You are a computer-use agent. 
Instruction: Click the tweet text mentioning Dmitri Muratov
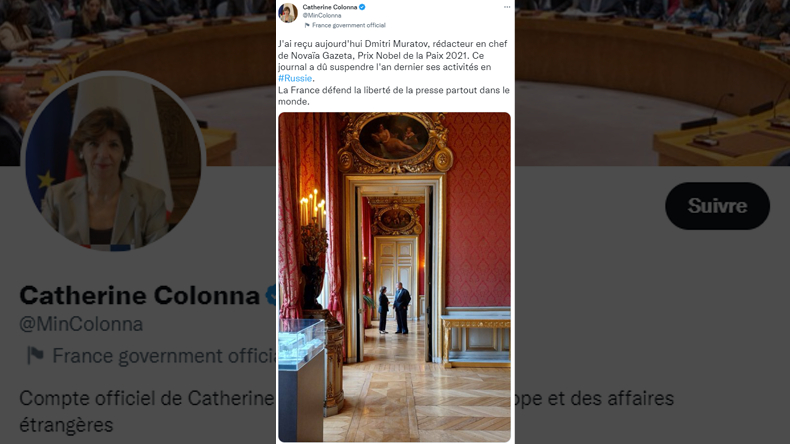coord(393,72)
